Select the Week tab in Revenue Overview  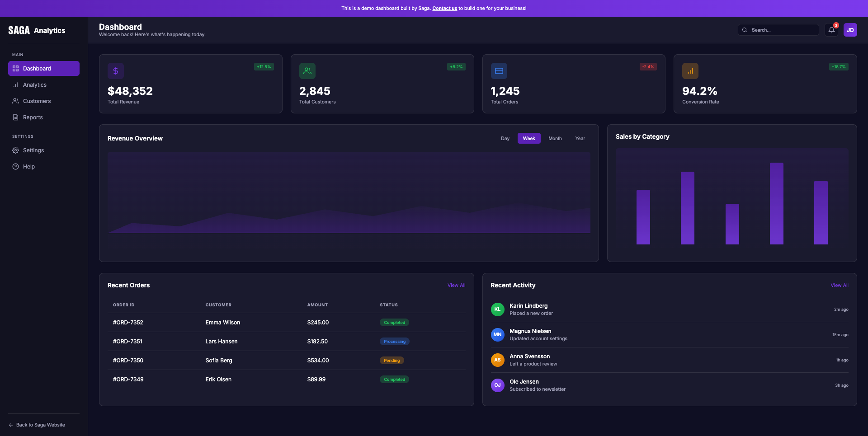point(528,138)
